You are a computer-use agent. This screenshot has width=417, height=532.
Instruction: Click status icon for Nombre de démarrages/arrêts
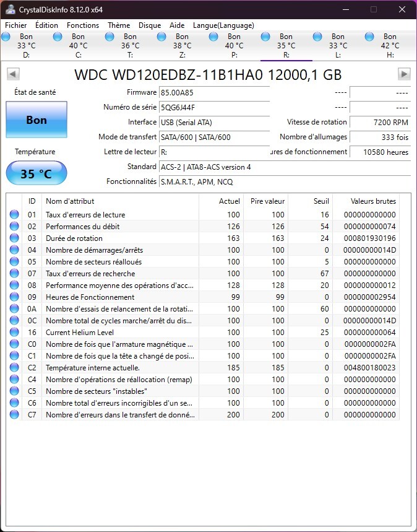14,250
